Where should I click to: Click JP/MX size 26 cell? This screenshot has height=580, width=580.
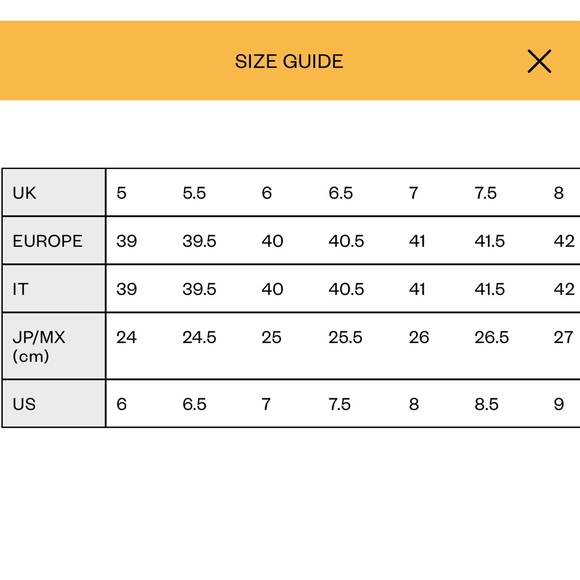[x=419, y=337]
